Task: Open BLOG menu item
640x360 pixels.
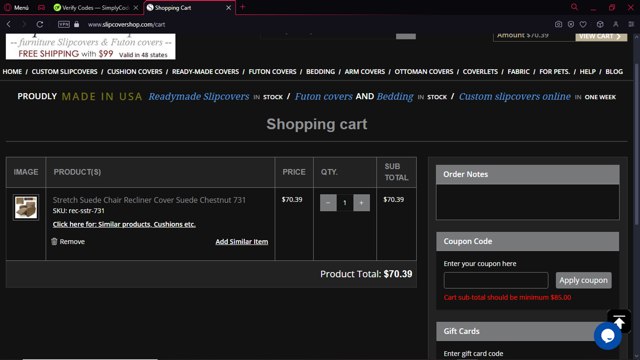Action: point(614,71)
